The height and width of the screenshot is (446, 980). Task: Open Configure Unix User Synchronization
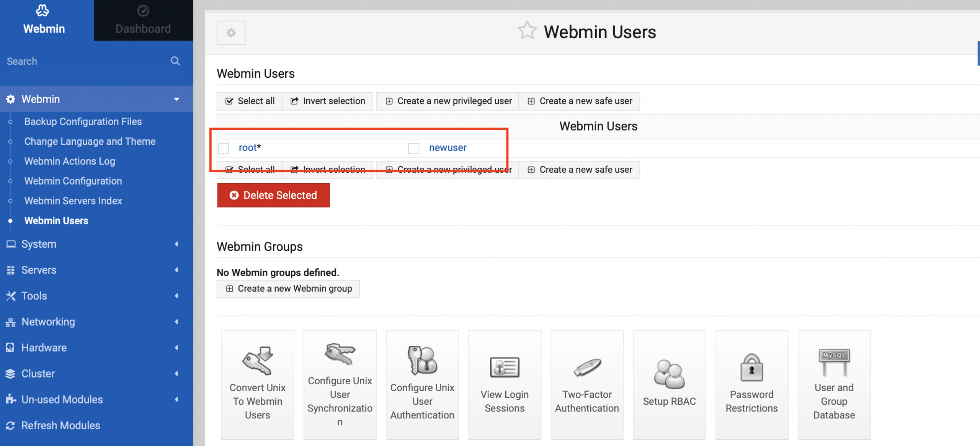click(340, 384)
